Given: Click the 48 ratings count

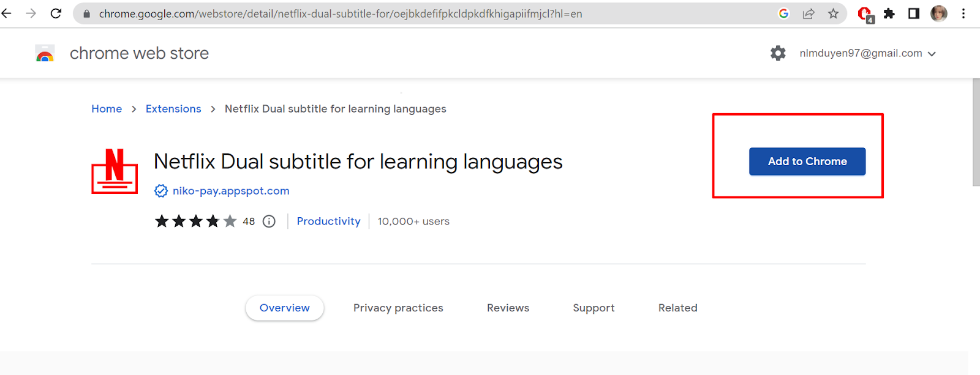Looking at the screenshot, I should coord(249,221).
